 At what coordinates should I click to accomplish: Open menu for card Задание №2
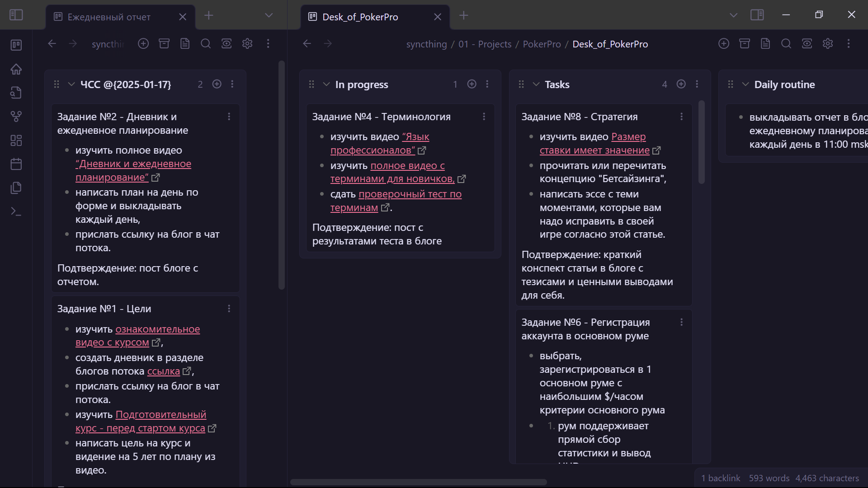click(229, 117)
